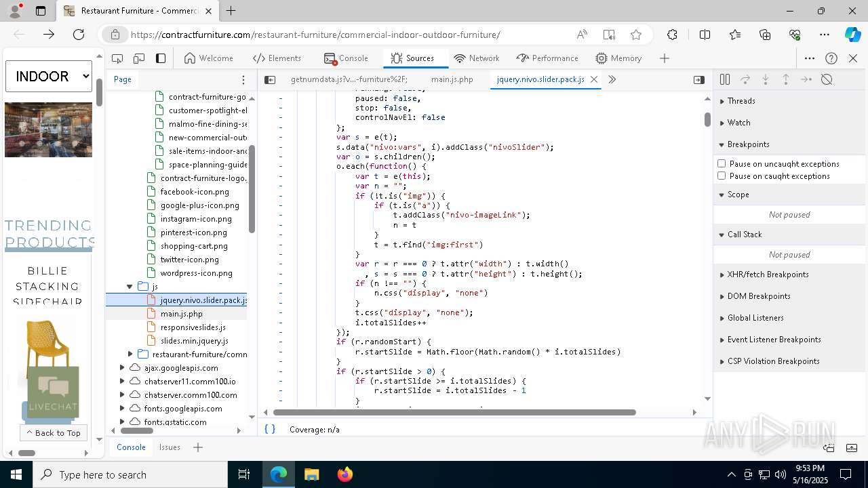Switch to the Network tab

tap(477, 58)
